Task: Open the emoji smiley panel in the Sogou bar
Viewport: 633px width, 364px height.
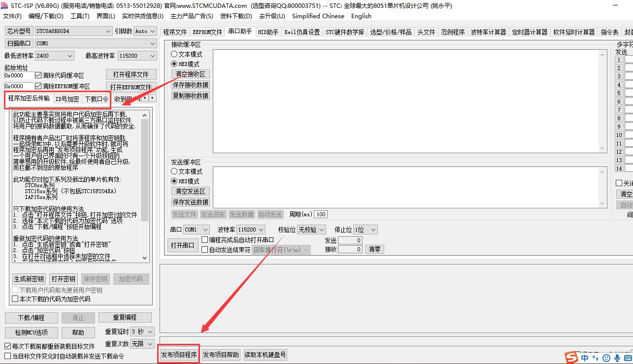Action: coord(606,358)
